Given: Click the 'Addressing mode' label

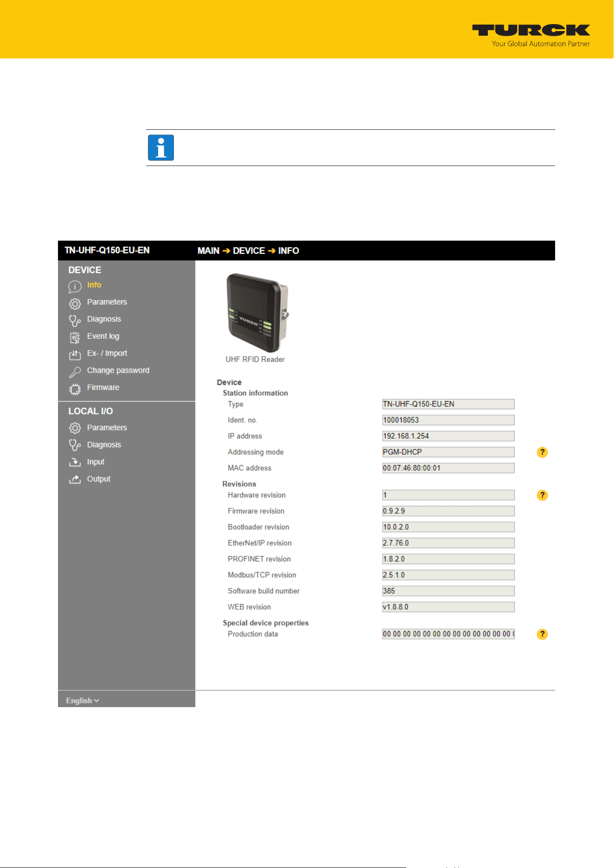Looking at the screenshot, I should 256,452.
